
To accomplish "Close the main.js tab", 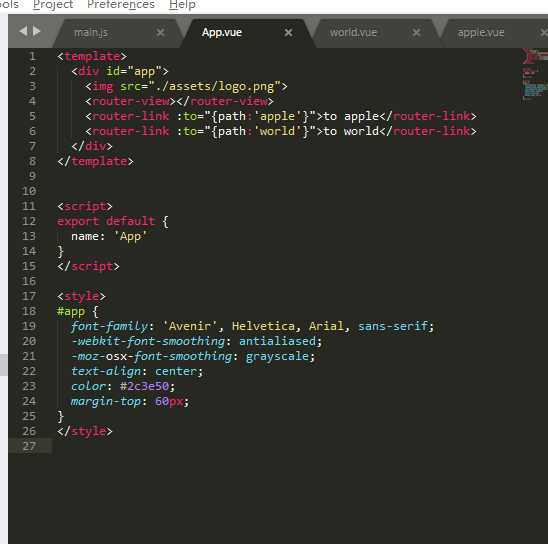I will pos(160,32).
